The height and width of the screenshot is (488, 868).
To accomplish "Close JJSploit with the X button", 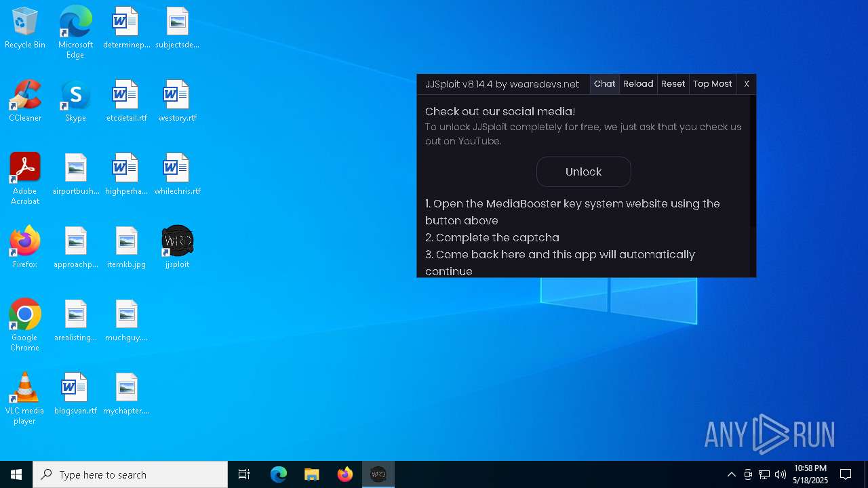I will click(747, 84).
